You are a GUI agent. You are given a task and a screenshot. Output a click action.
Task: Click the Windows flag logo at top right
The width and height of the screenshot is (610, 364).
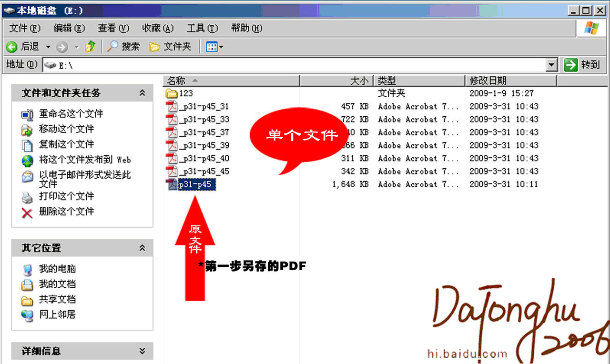point(591,28)
